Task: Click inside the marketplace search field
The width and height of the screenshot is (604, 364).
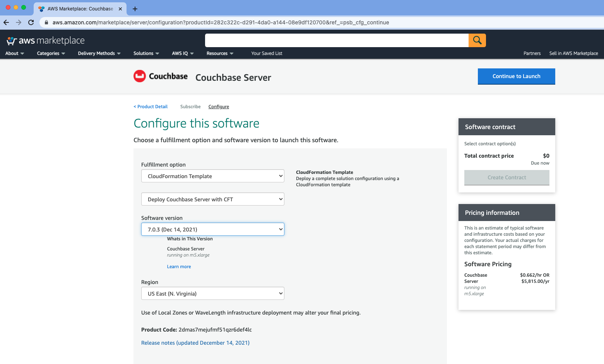Action: pos(337,40)
